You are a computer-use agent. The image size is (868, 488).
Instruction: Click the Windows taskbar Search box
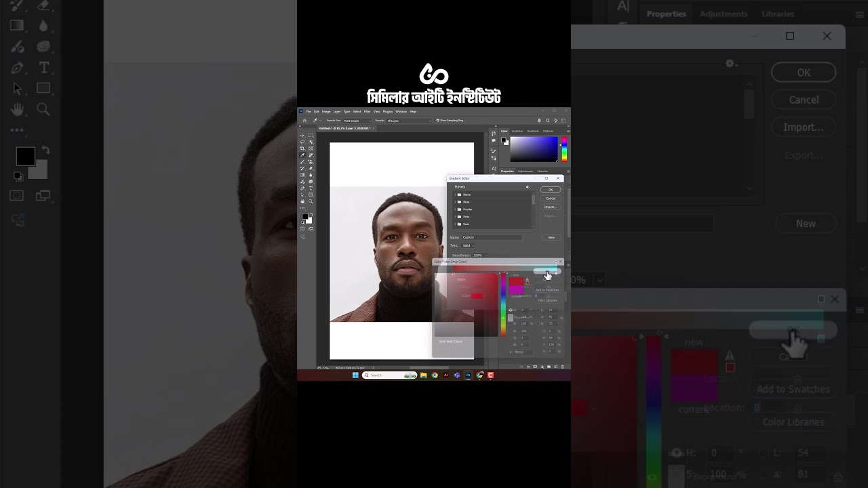point(389,375)
